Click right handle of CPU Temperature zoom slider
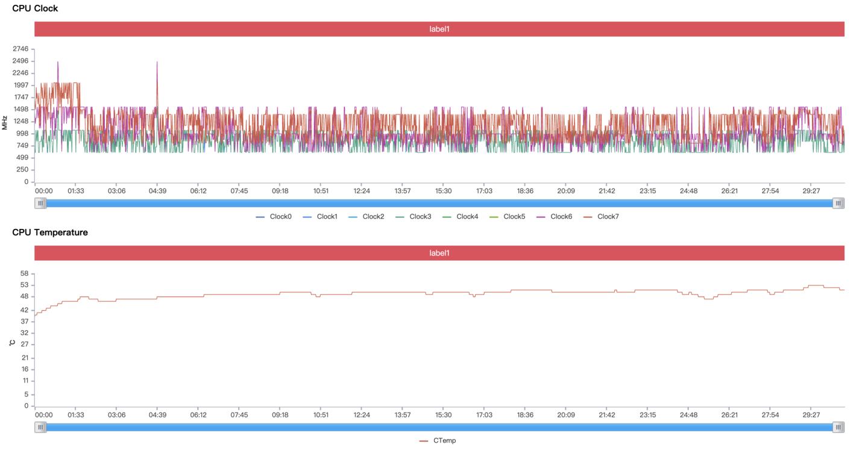This screenshot has width=868, height=456. pyautogui.click(x=838, y=427)
